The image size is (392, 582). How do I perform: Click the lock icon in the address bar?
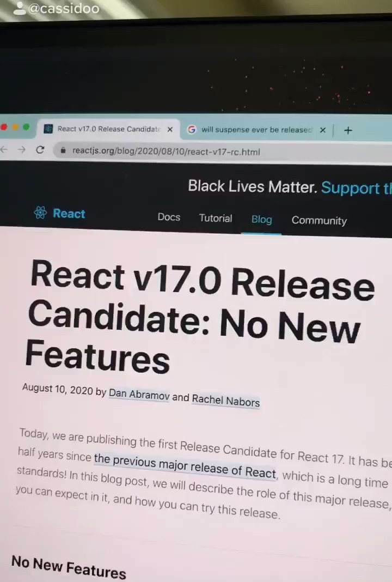pos(64,150)
